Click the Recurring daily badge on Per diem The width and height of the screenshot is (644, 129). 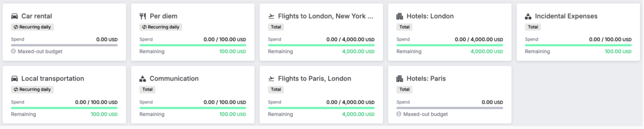pyautogui.click(x=161, y=27)
